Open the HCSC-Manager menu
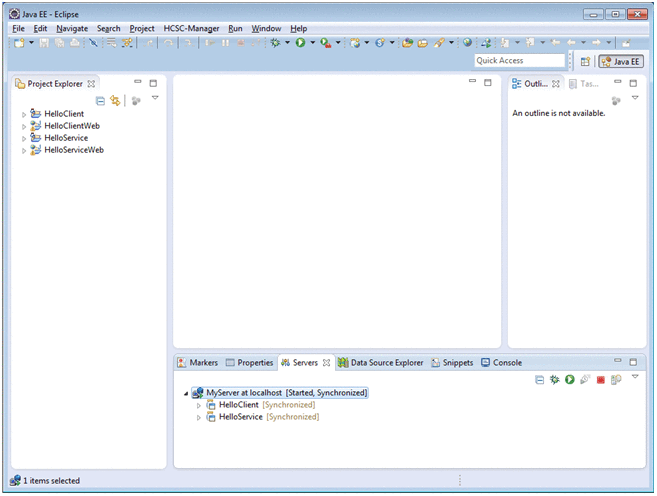The image size is (657, 496). (191, 29)
